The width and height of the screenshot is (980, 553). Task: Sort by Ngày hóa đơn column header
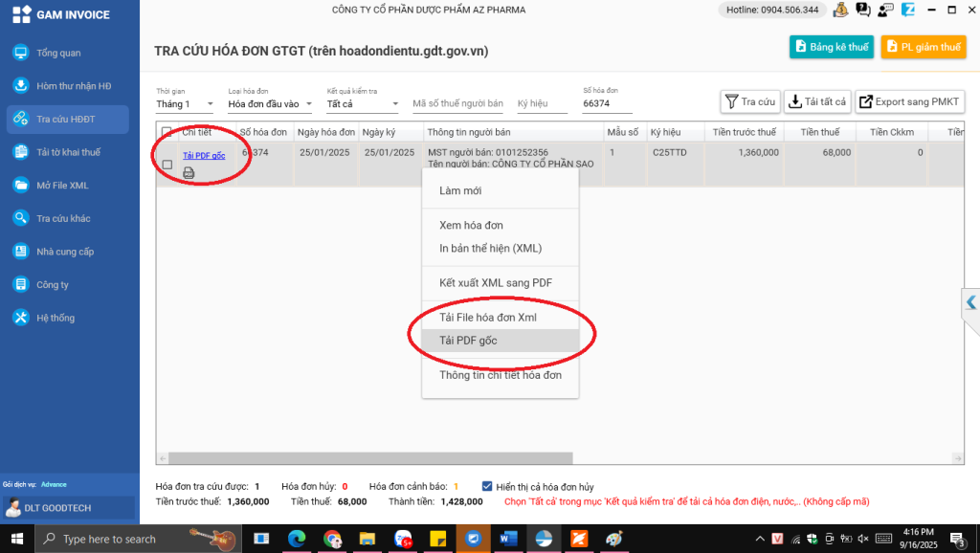pos(325,132)
